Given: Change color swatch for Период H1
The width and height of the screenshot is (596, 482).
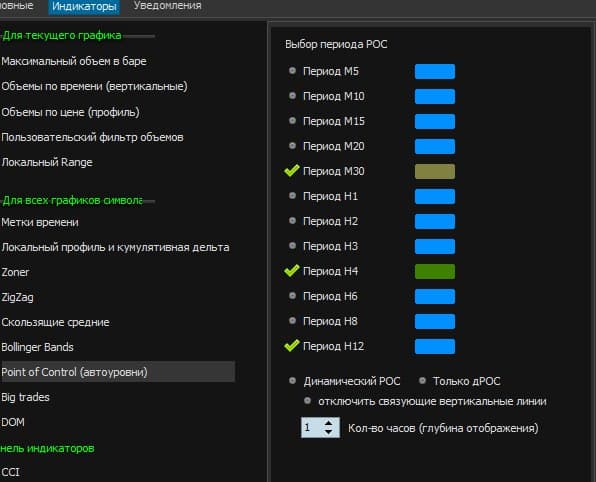Looking at the screenshot, I should tap(435, 197).
